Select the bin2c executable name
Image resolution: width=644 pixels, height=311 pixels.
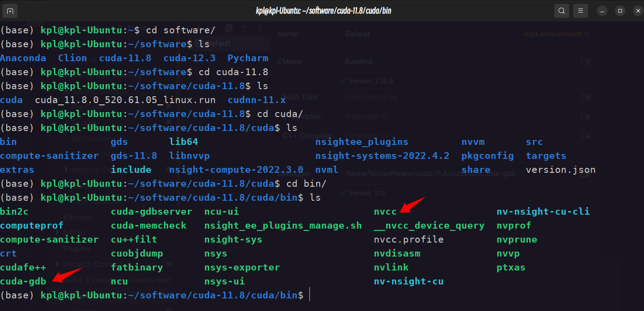pos(14,212)
